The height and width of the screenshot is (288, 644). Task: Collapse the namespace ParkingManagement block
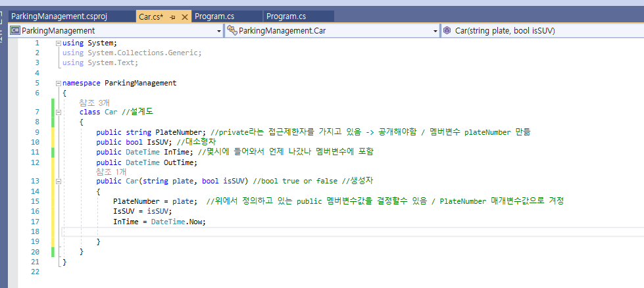click(x=59, y=84)
